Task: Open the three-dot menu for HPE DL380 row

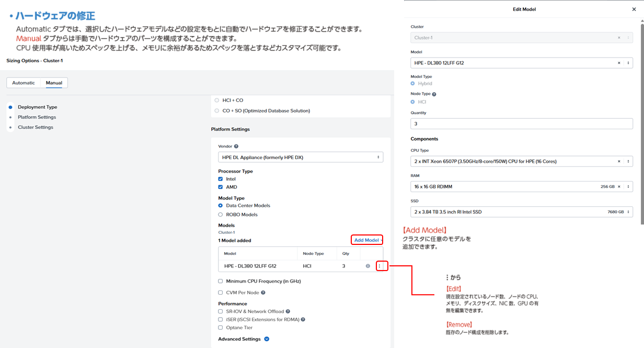Action: click(x=380, y=266)
